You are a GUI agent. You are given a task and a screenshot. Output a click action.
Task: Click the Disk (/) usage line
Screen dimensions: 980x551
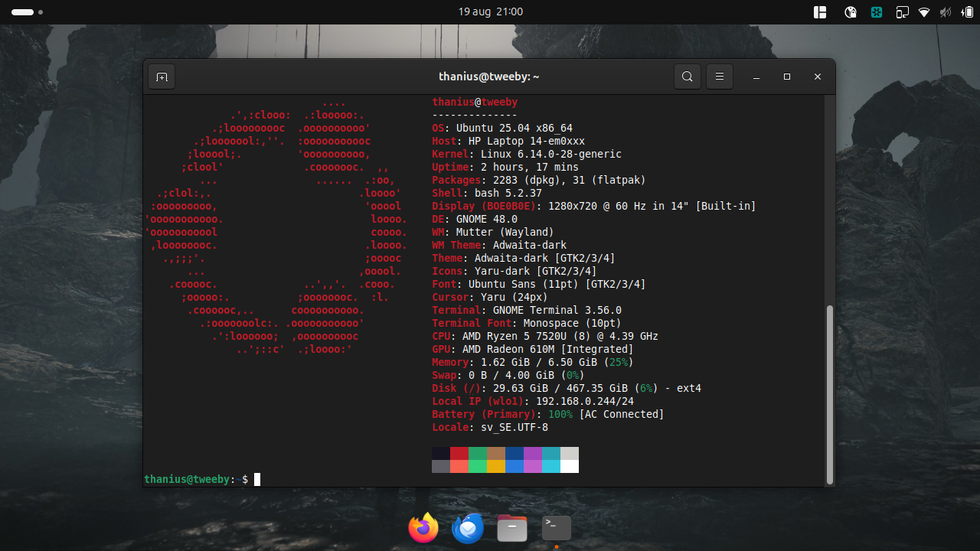pos(567,388)
